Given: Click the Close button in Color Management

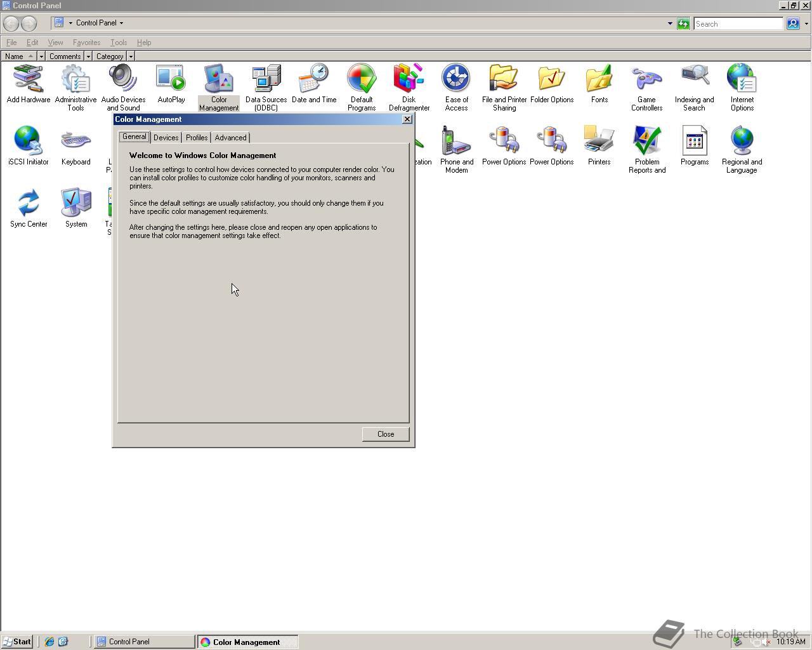Looking at the screenshot, I should [x=386, y=434].
